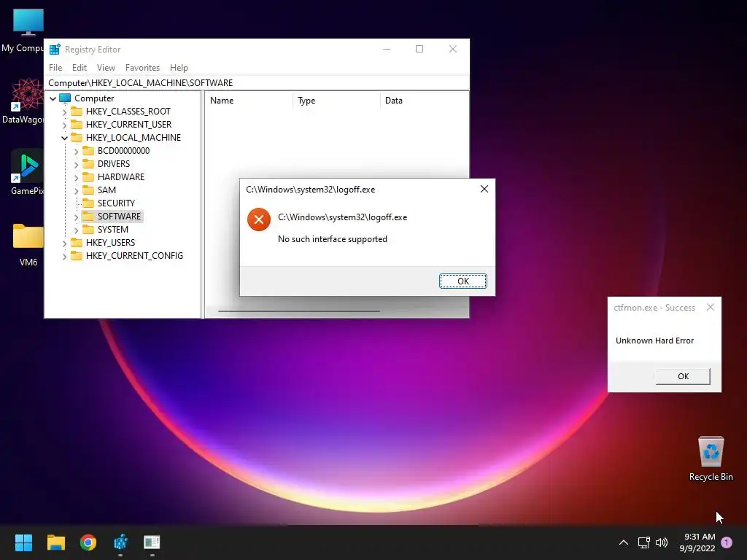747x560 pixels.
Task: Click the SYSTEM folder icon
Action: pyautogui.click(x=88, y=229)
